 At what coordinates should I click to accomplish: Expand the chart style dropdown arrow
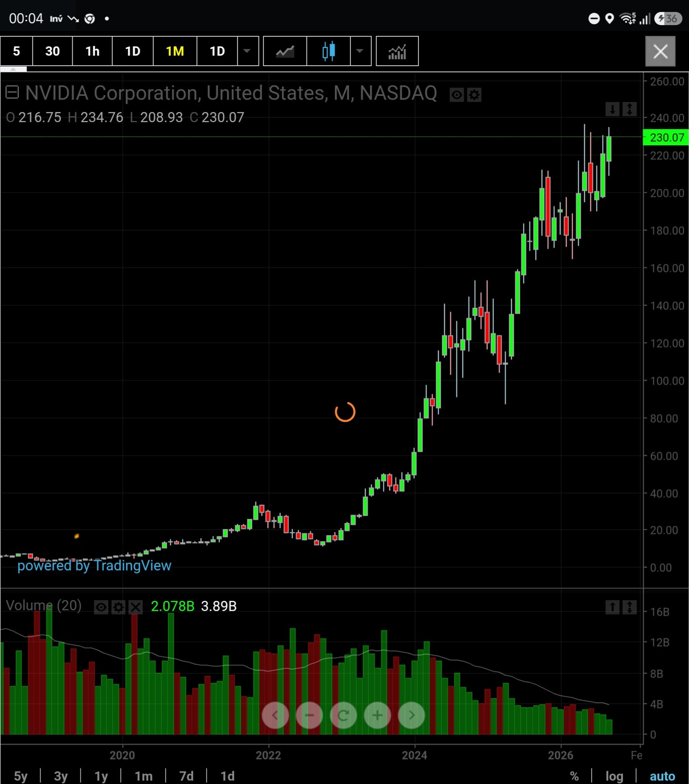tap(360, 51)
